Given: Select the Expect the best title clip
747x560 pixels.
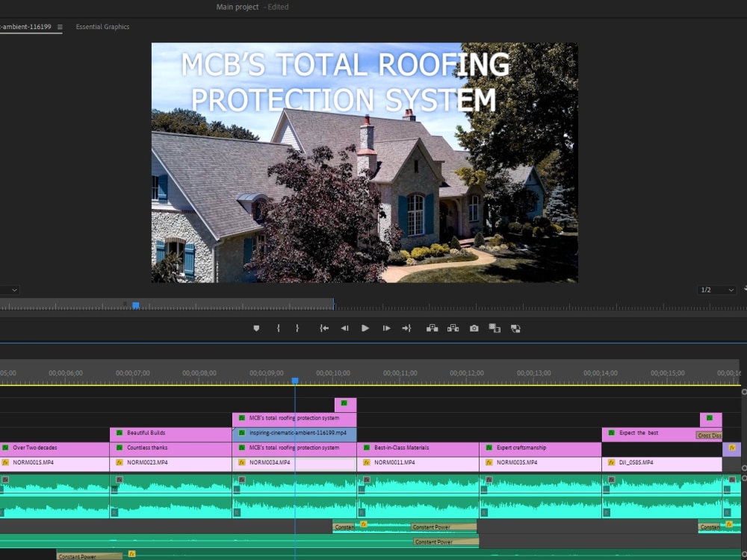Looking at the screenshot, I should pos(648,433).
